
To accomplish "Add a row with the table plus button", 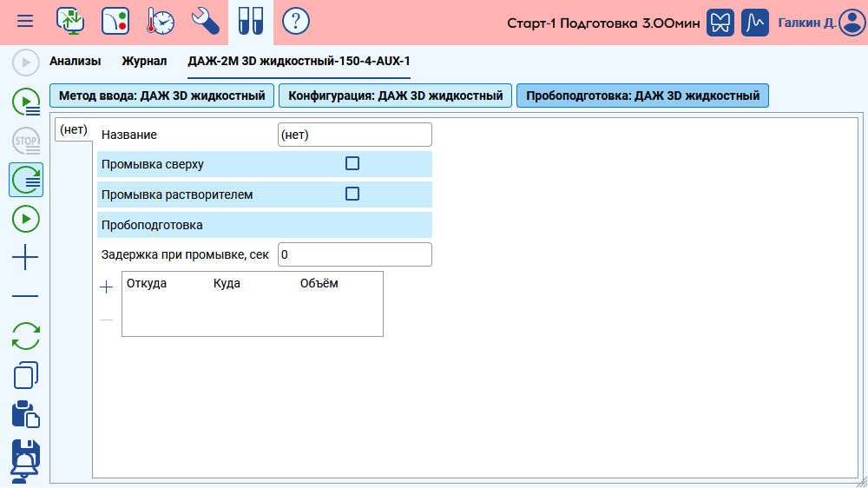I will coord(107,287).
